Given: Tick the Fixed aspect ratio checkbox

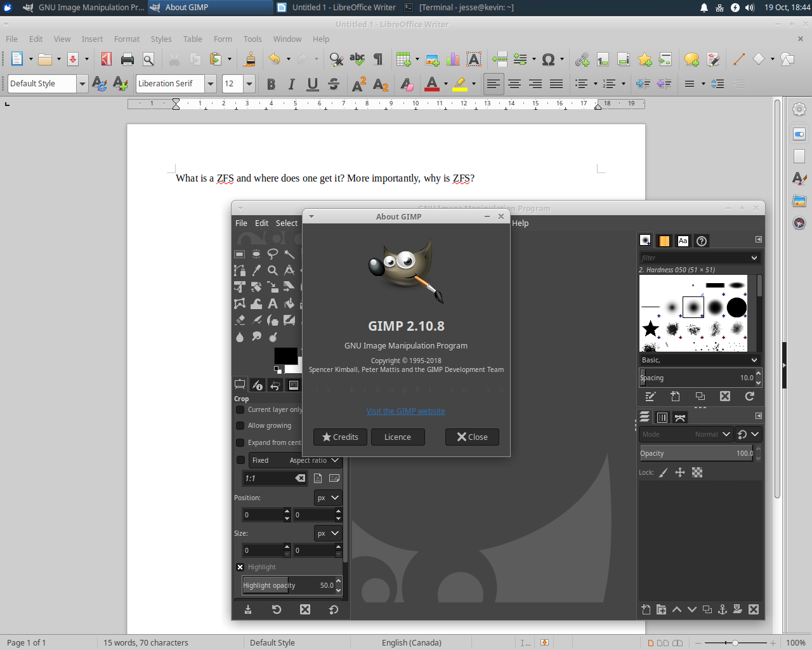Looking at the screenshot, I should [240, 460].
